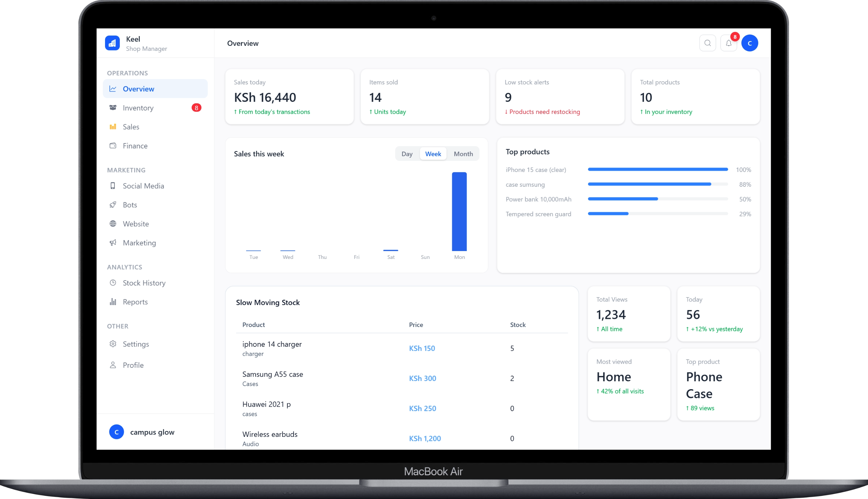The height and width of the screenshot is (499, 868).
Task: Open the Finance section label
Action: [x=135, y=146]
